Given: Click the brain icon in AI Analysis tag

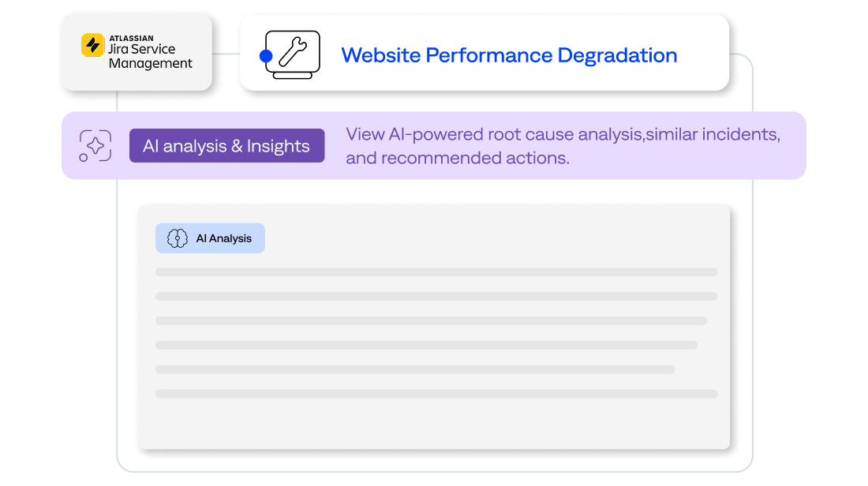Looking at the screenshot, I should coord(178,238).
